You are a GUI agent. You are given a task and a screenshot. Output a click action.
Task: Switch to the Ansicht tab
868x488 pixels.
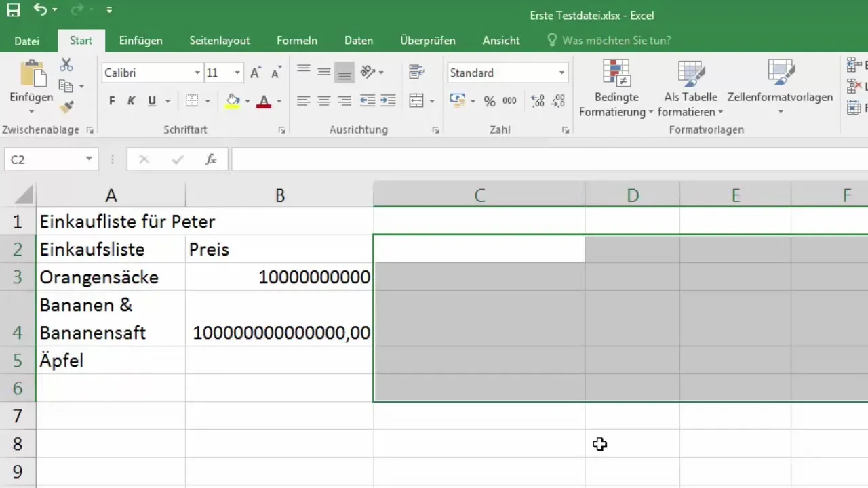(x=501, y=41)
